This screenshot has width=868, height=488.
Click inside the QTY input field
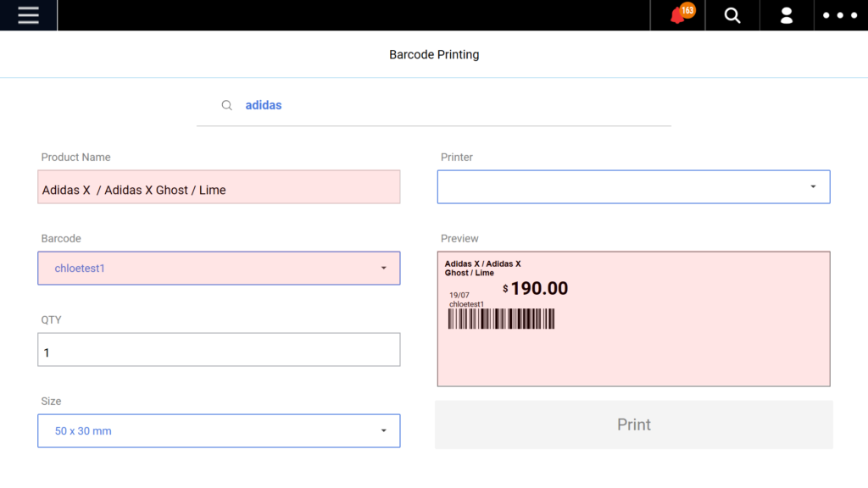[x=218, y=349]
